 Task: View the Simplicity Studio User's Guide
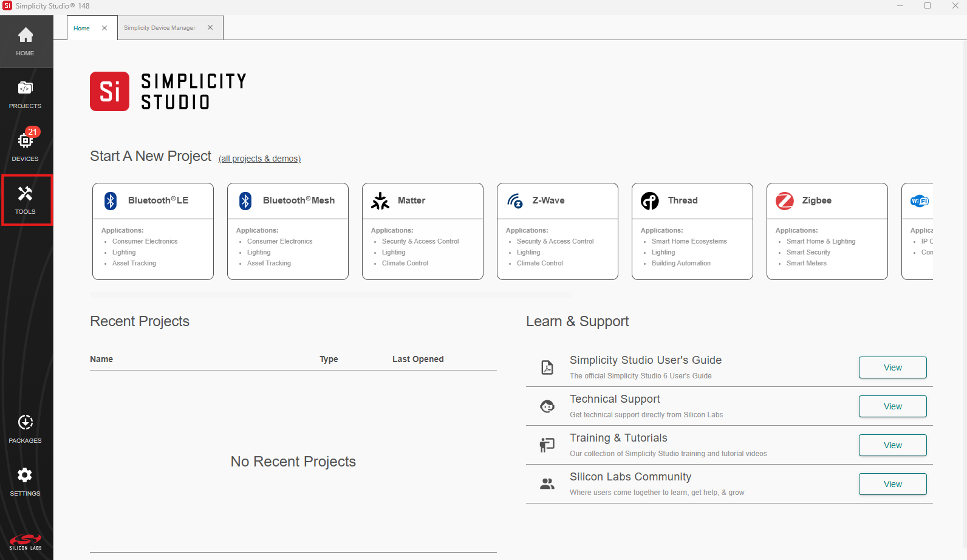click(892, 367)
